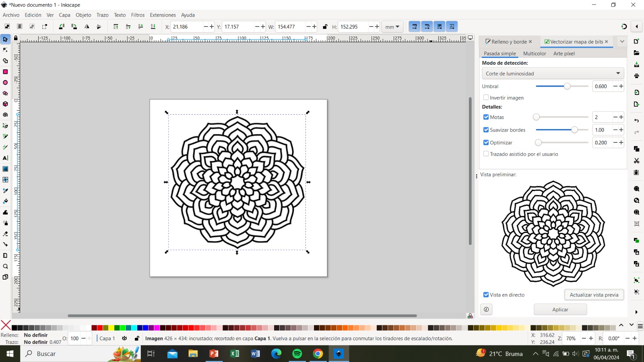The image size is (644, 362).
Task: Close the Vectorizar mapa de bits tab
Action: coord(607,41)
